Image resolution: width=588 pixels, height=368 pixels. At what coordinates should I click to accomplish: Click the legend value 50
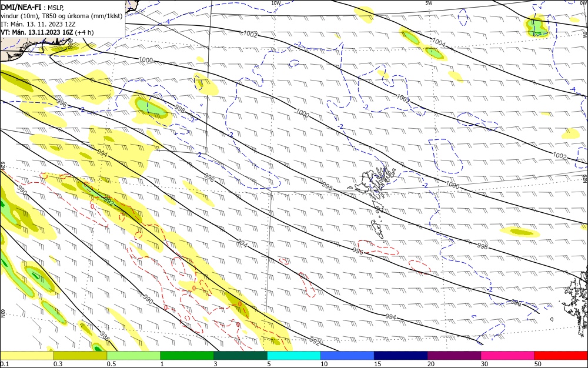pyautogui.click(x=538, y=364)
